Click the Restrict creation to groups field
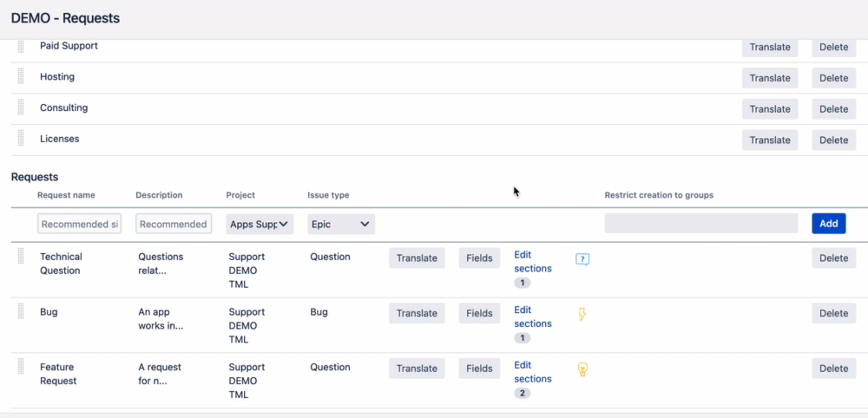The height and width of the screenshot is (418, 868). [x=700, y=224]
